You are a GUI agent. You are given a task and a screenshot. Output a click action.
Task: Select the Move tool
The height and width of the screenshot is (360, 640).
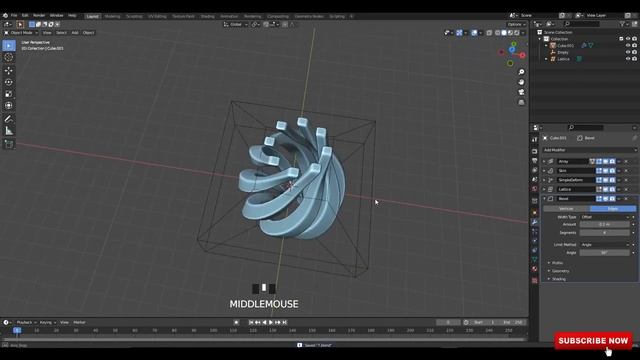(9, 71)
